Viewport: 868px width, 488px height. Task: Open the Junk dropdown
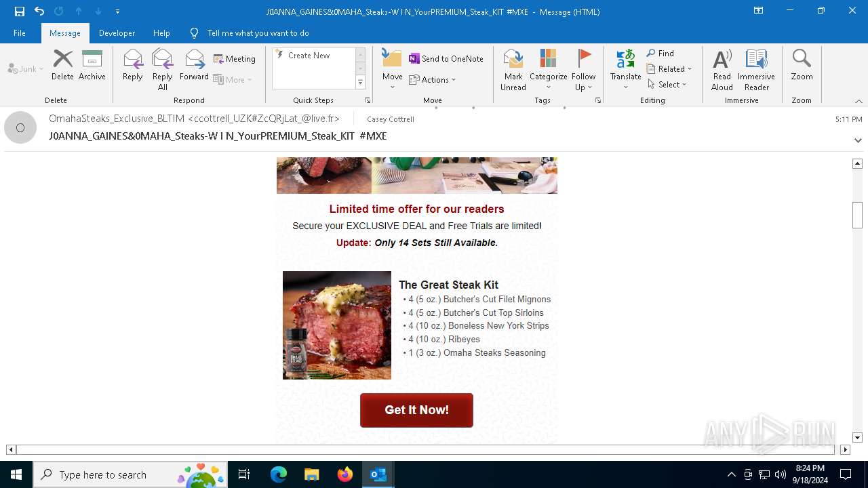[26, 69]
